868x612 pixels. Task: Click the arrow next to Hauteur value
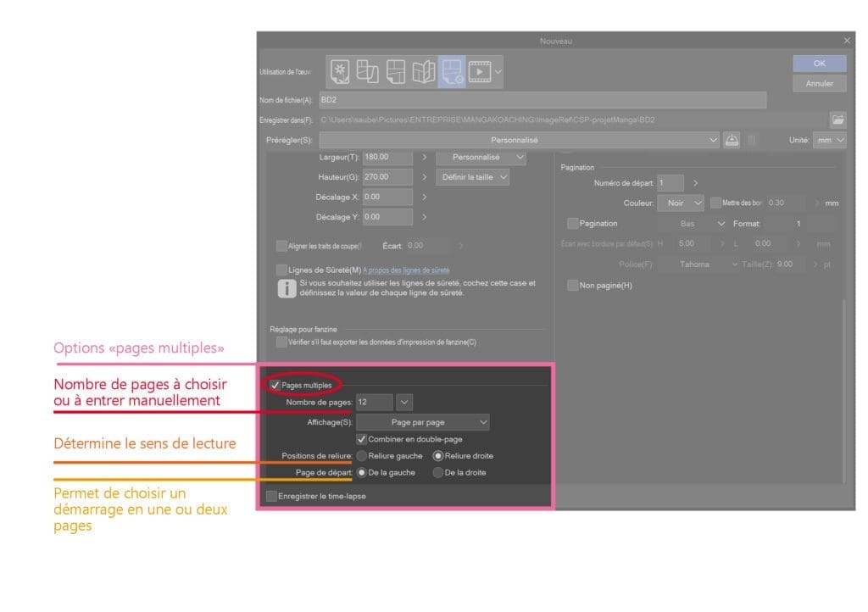pyautogui.click(x=424, y=177)
